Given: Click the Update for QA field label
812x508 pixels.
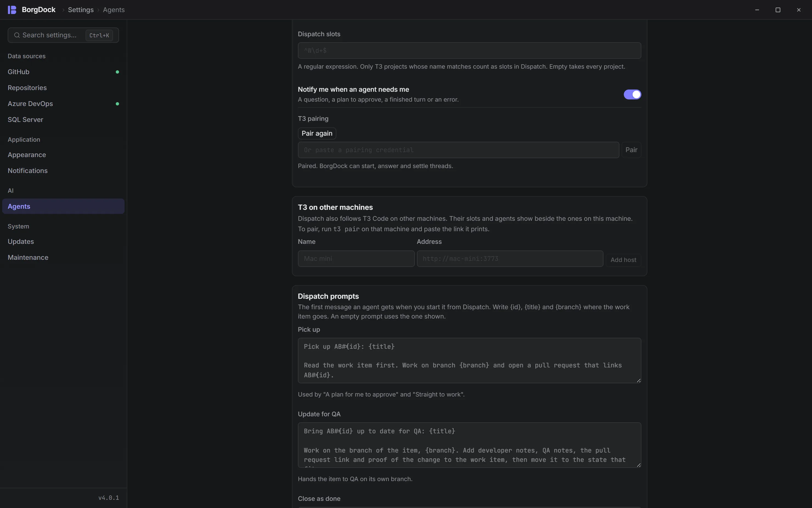Looking at the screenshot, I should (x=319, y=414).
